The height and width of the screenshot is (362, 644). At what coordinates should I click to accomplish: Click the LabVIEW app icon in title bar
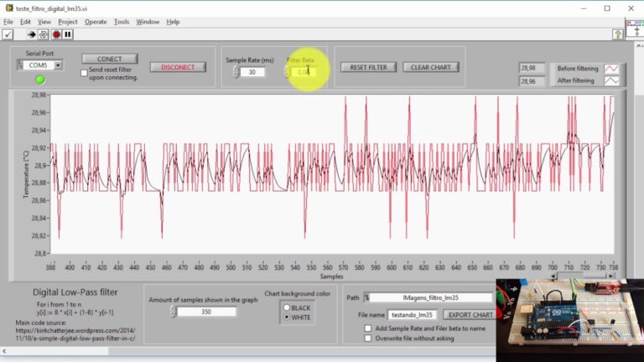[x=9, y=8]
